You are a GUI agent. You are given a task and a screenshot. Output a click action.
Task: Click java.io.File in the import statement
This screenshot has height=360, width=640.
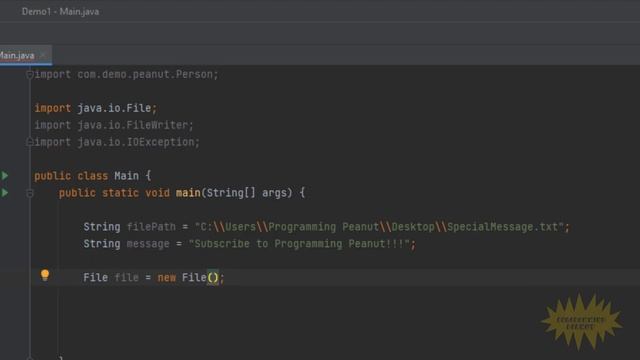click(114, 108)
